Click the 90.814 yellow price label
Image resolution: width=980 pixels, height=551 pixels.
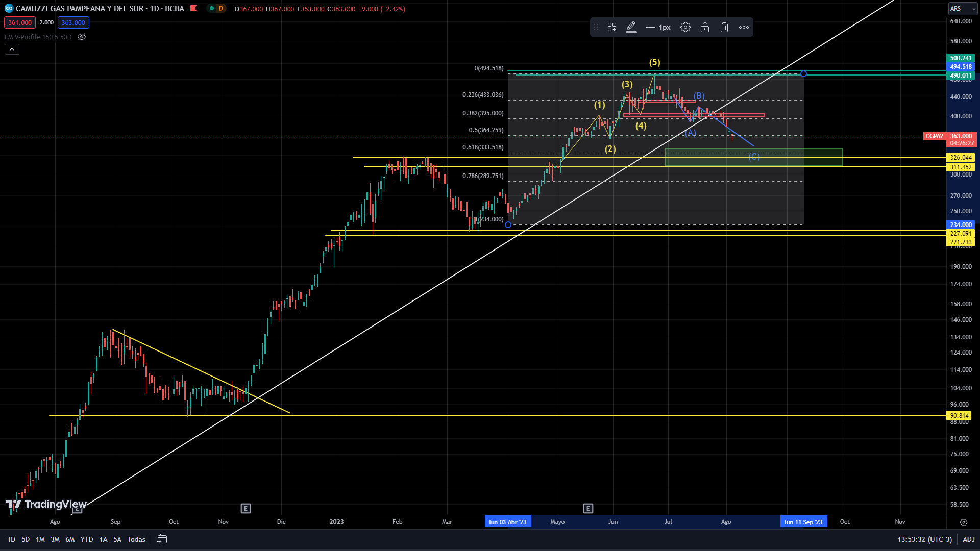[x=960, y=416]
